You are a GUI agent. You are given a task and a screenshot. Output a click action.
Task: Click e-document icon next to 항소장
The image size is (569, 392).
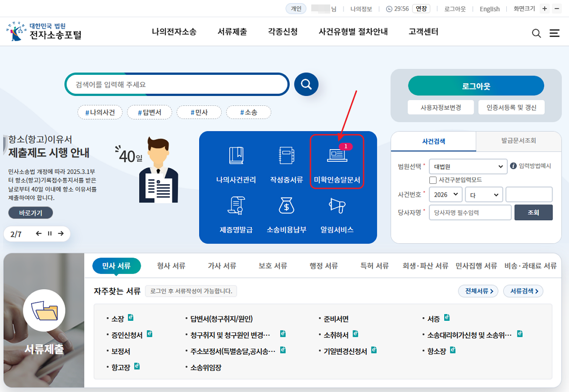(x=453, y=350)
